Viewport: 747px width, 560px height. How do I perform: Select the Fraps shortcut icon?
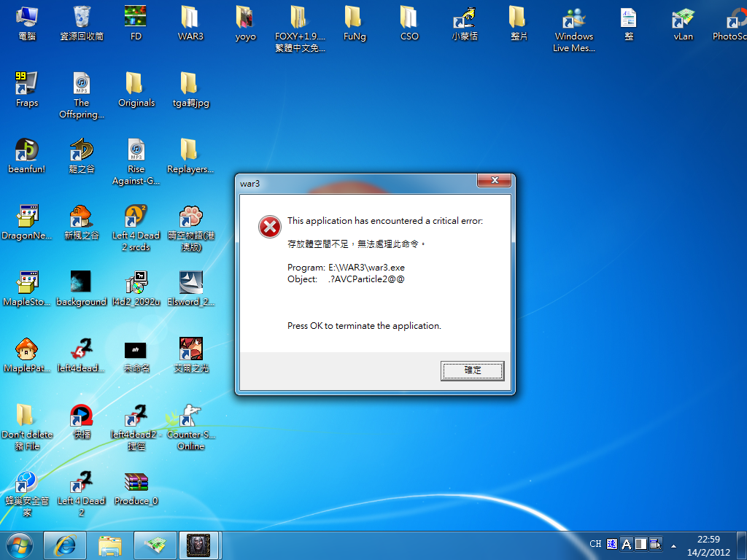click(x=27, y=89)
